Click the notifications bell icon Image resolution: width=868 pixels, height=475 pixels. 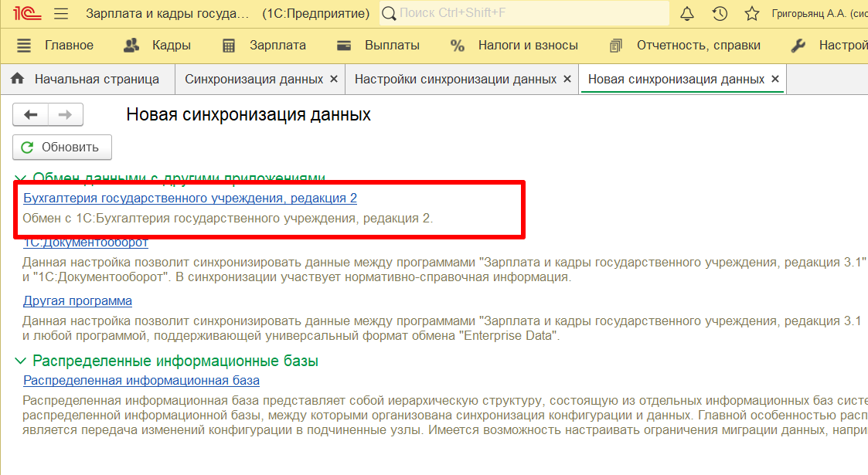tap(687, 14)
